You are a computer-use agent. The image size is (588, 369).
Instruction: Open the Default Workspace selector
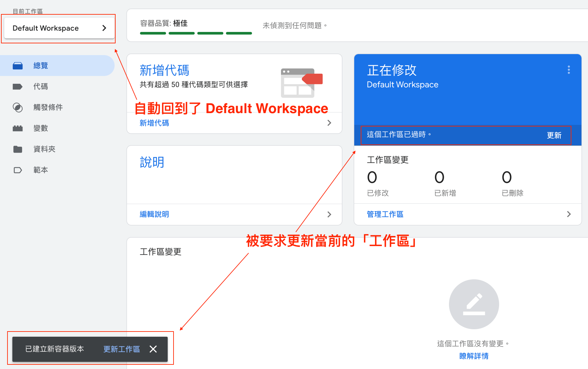[x=59, y=28]
